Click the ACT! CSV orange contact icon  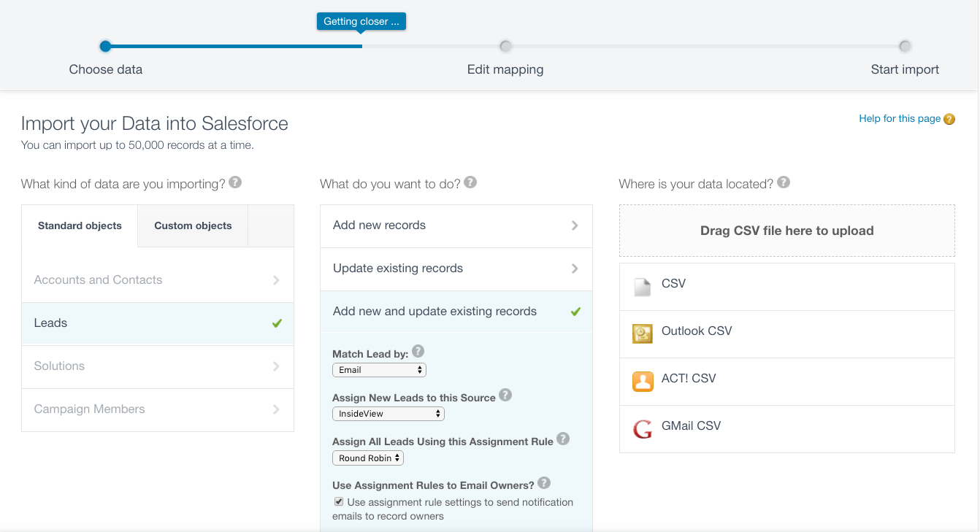[x=643, y=381]
